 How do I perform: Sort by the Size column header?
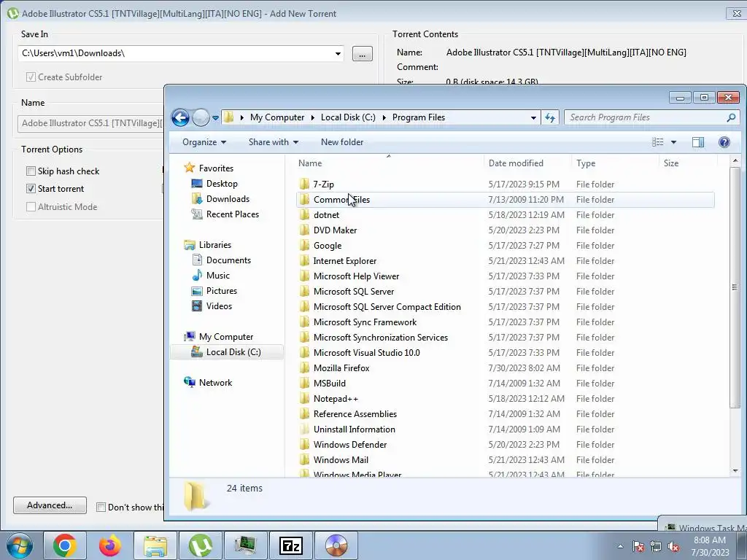(x=688, y=163)
